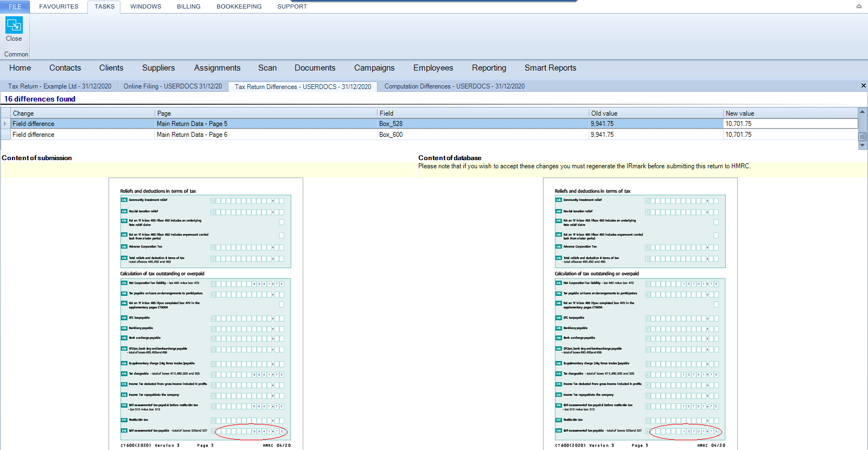This screenshot has width=868, height=450.
Task: Open Campaigns
Action: (x=374, y=68)
